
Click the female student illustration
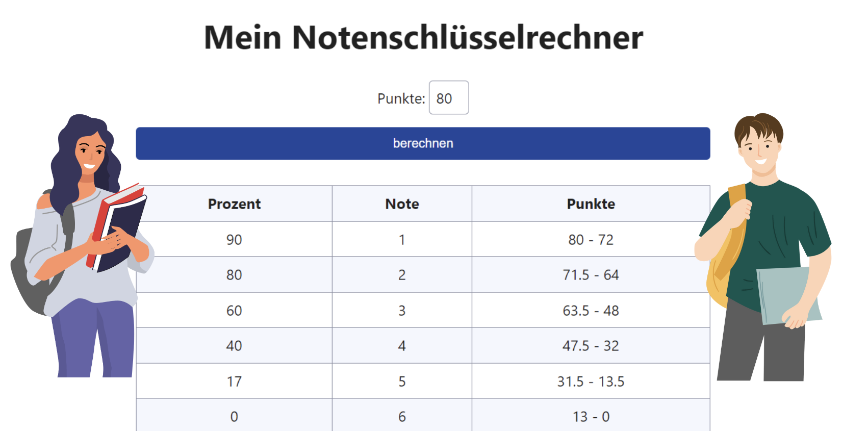(82, 246)
